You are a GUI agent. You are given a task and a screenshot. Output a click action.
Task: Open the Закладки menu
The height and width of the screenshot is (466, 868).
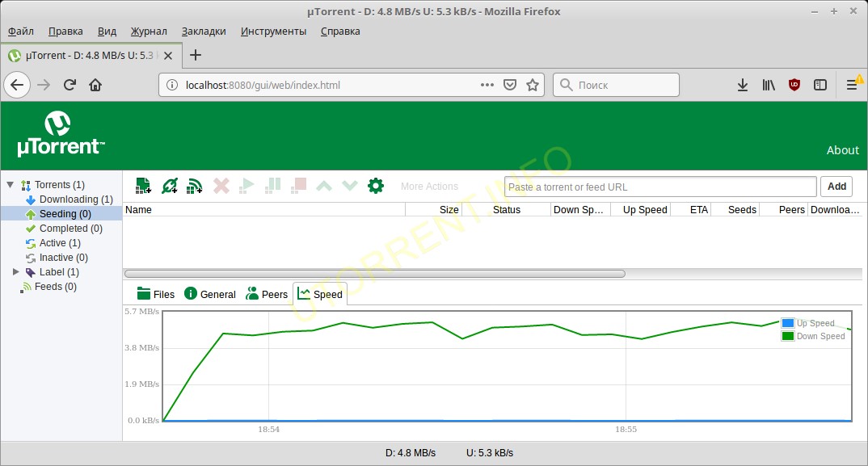tap(204, 31)
